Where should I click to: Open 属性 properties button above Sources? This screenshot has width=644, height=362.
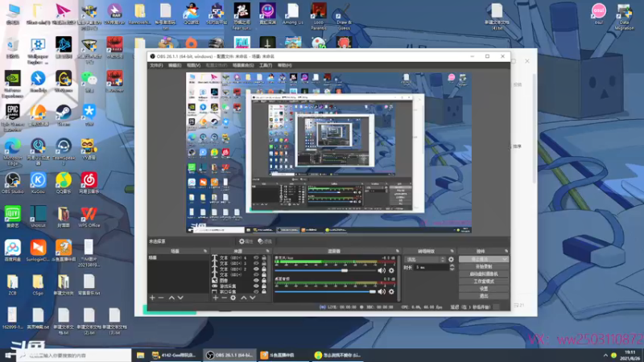246,241
